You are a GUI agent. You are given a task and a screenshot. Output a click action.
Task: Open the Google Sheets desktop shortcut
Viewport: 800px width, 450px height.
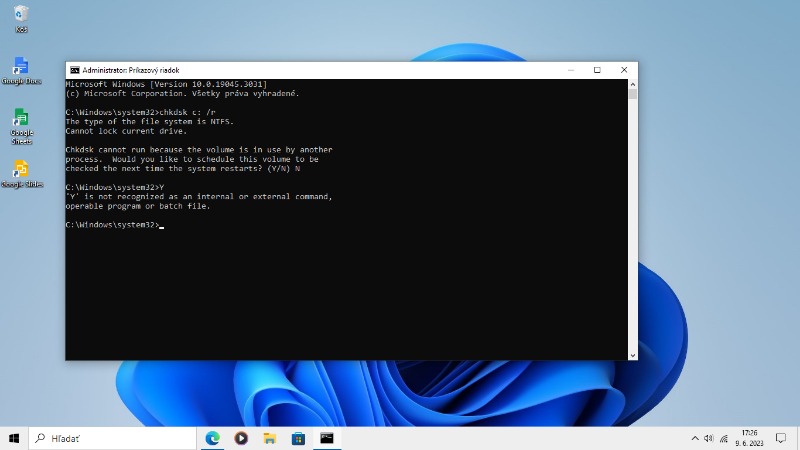point(21,126)
